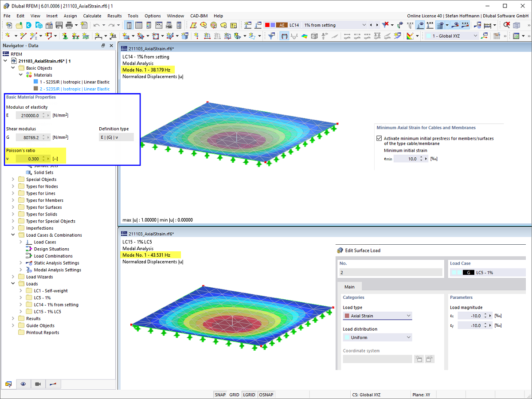Toggle GRID in the status bar
532x399 pixels.
tap(234, 395)
